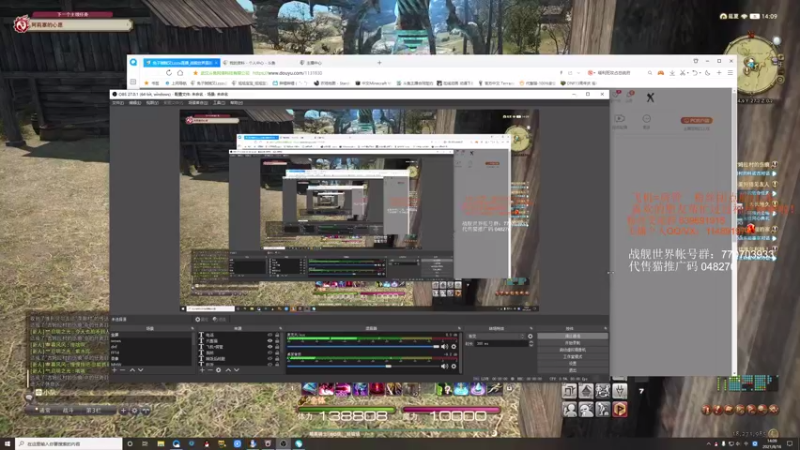Toggle visibility eye of the second source
Viewport: 800px width, 450px height.
pos(270,341)
